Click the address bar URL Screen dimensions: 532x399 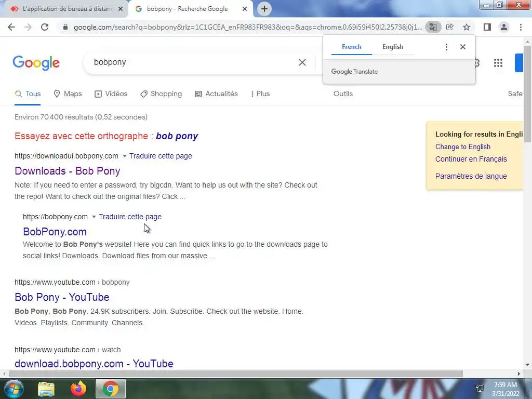(x=248, y=27)
